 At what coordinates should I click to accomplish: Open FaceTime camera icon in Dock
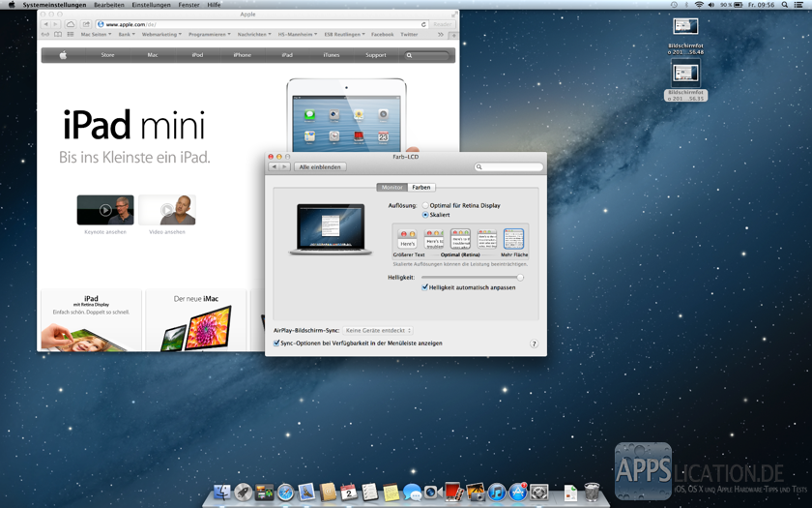[433, 492]
